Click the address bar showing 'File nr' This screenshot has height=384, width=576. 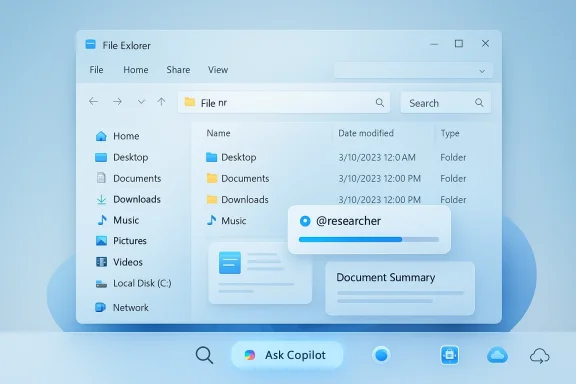(x=284, y=103)
